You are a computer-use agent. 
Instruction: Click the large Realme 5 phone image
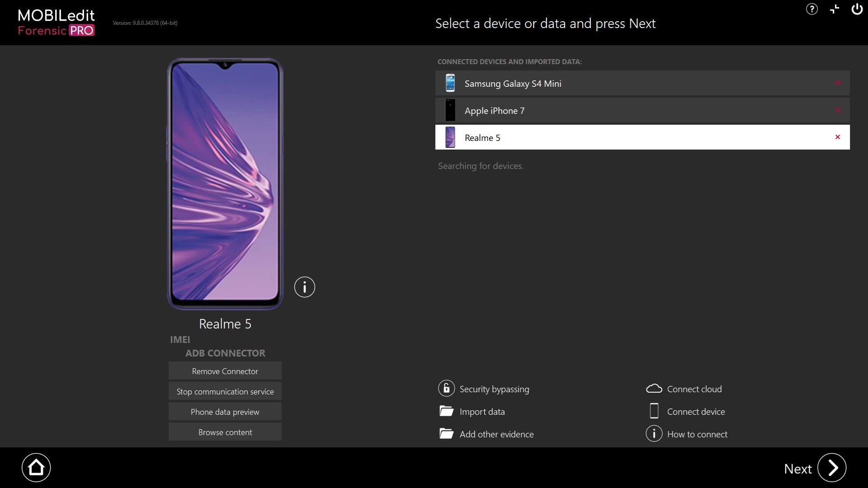coord(225,183)
